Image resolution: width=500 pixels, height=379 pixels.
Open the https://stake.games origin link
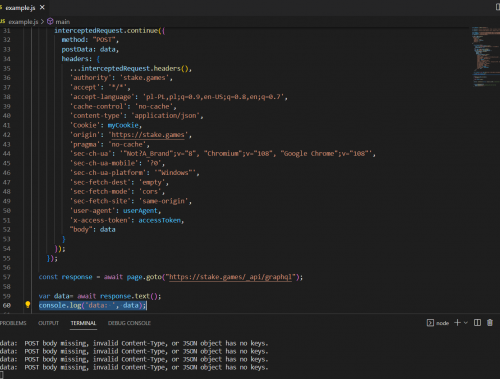[x=148, y=135]
